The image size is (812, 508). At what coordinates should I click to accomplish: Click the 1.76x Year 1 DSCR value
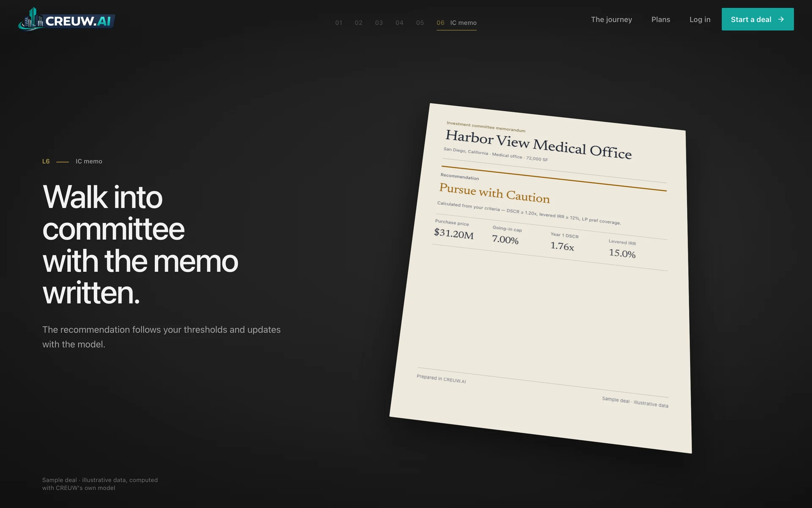562,246
